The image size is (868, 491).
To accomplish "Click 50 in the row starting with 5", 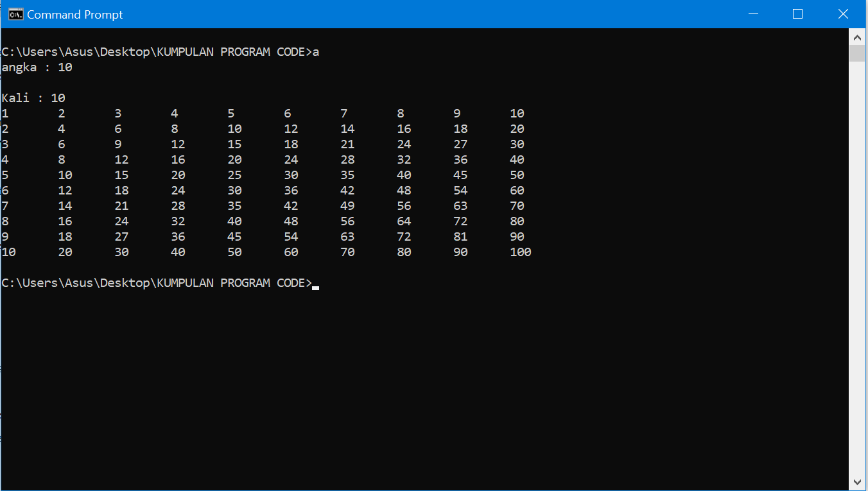I will 517,175.
